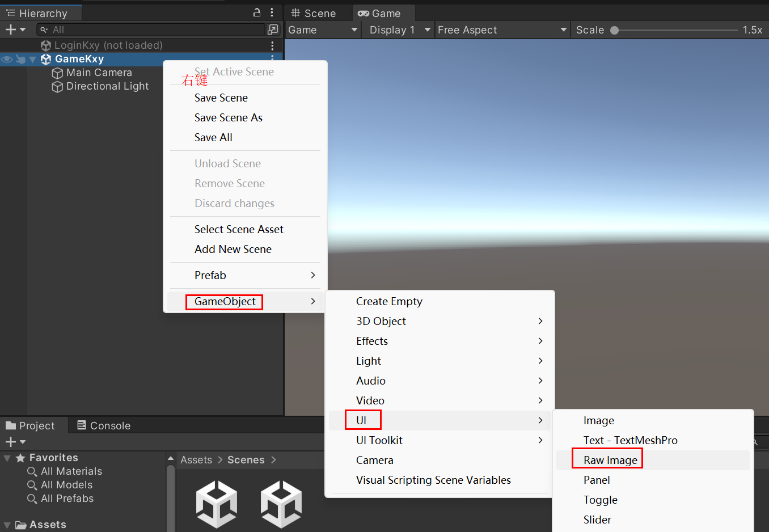The width and height of the screenshot is (769, 532).
Task: Choose Raw Image from the UI submenu
Action: pos(610,460)
